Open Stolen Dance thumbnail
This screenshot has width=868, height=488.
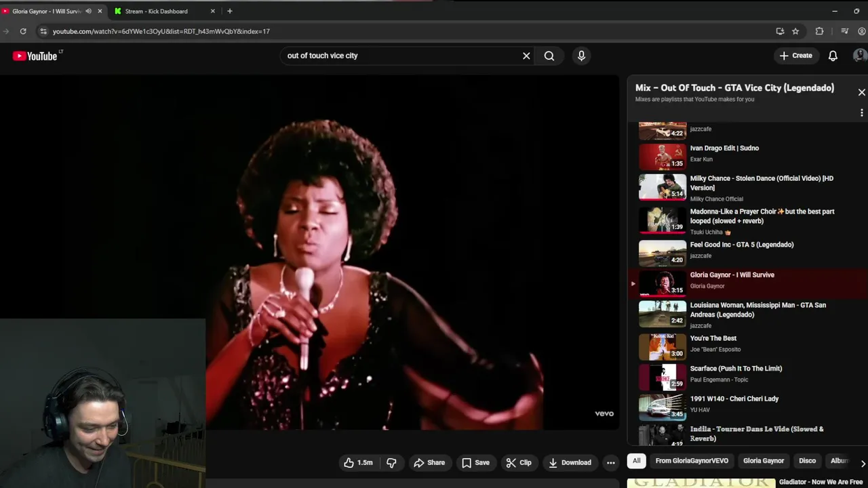[x=663, y=186]
